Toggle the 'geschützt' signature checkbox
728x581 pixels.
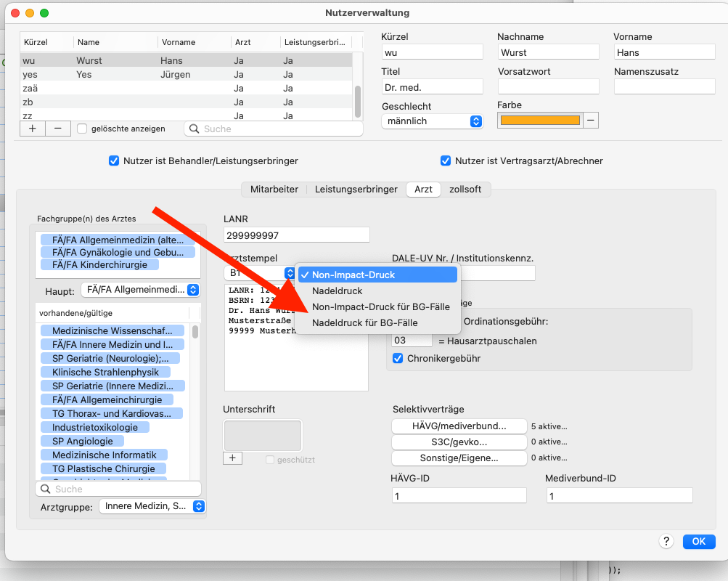tap(270, 460)
